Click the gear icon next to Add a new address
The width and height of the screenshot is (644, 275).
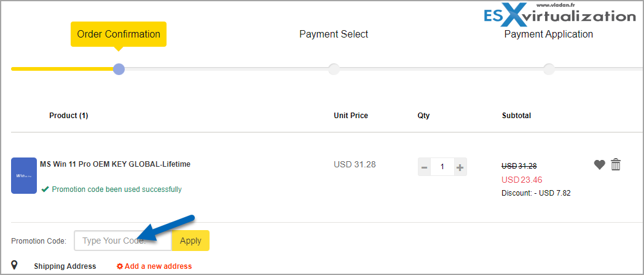click(x=119, y=266)
